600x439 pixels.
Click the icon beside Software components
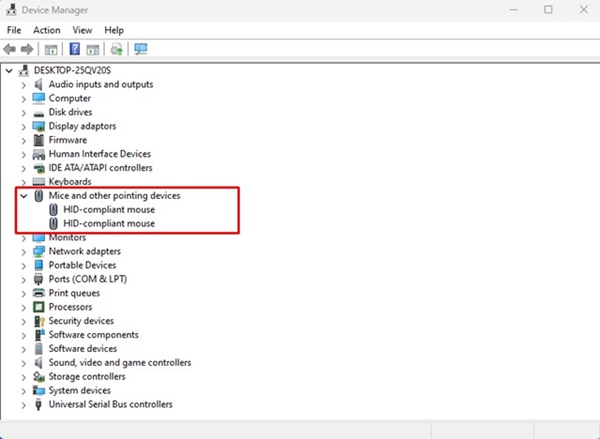[39, 335]
